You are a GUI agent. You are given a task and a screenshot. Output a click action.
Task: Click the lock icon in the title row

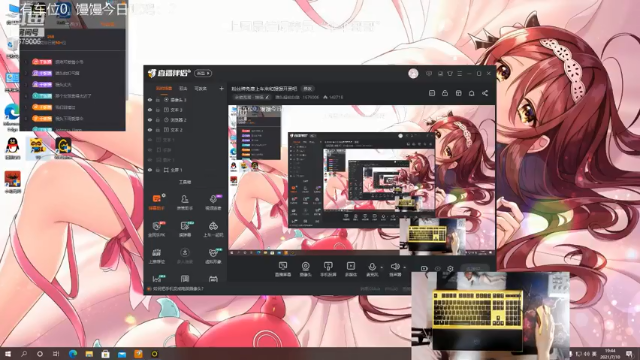click(x=445, y=93)
